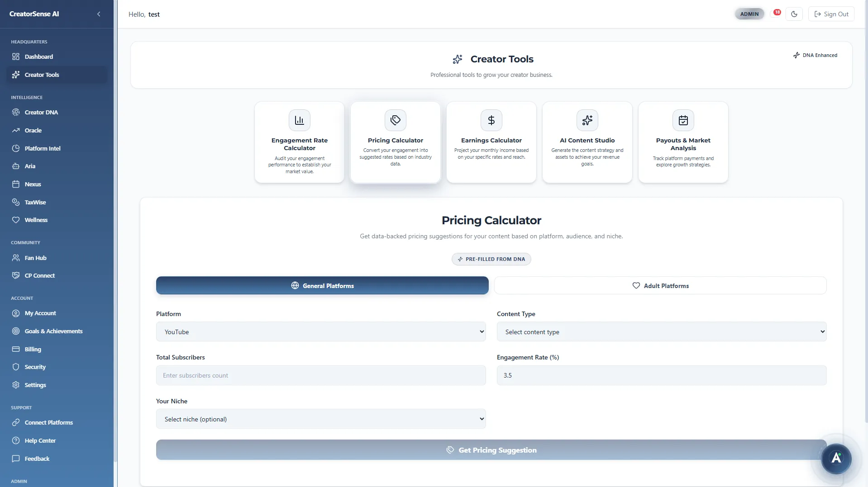Open the notifications badge showing 18
This screenshot has height=487, width=868.
click(777, 12)
